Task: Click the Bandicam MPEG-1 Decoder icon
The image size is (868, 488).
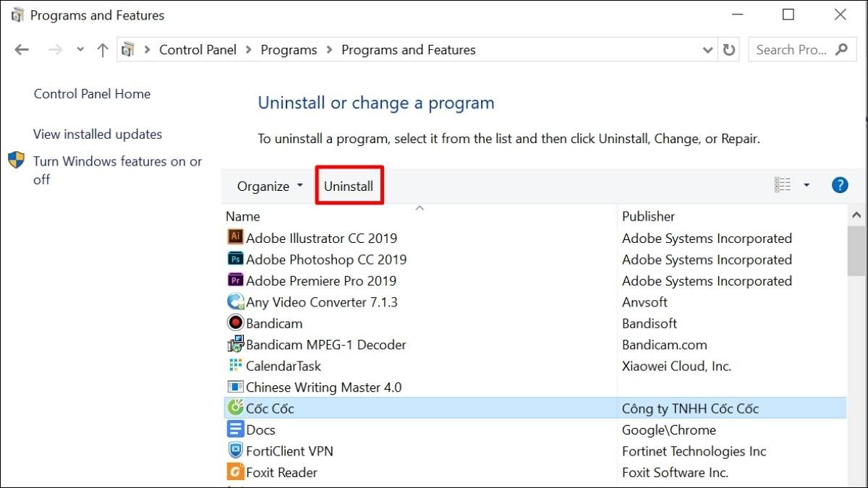Action: pyautogui.click(x=235, y=344)
